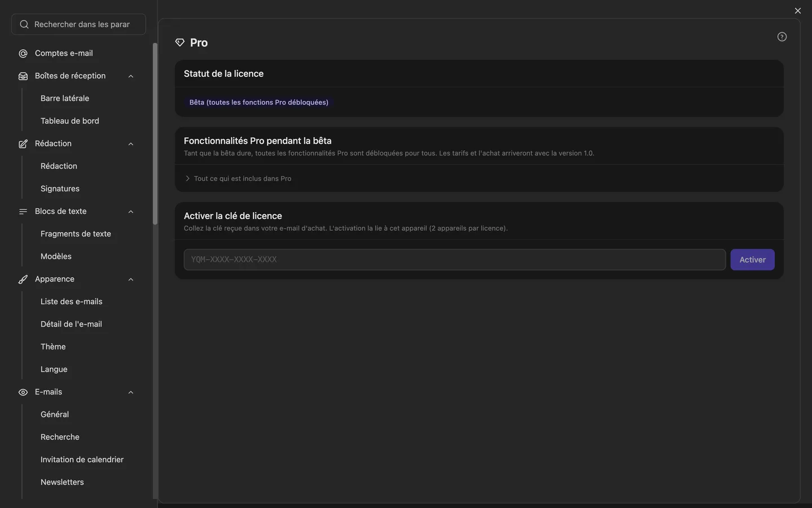Click the E-mails eye icon

coord(23,392)
